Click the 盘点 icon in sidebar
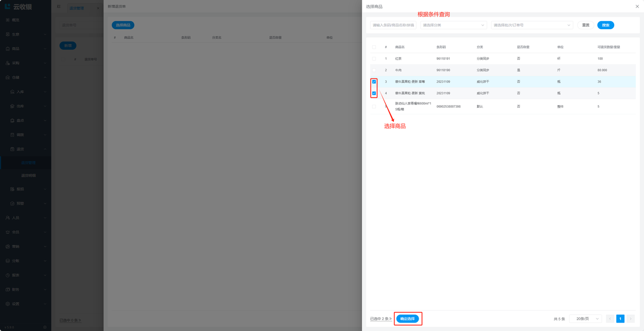 click(13, 121)
